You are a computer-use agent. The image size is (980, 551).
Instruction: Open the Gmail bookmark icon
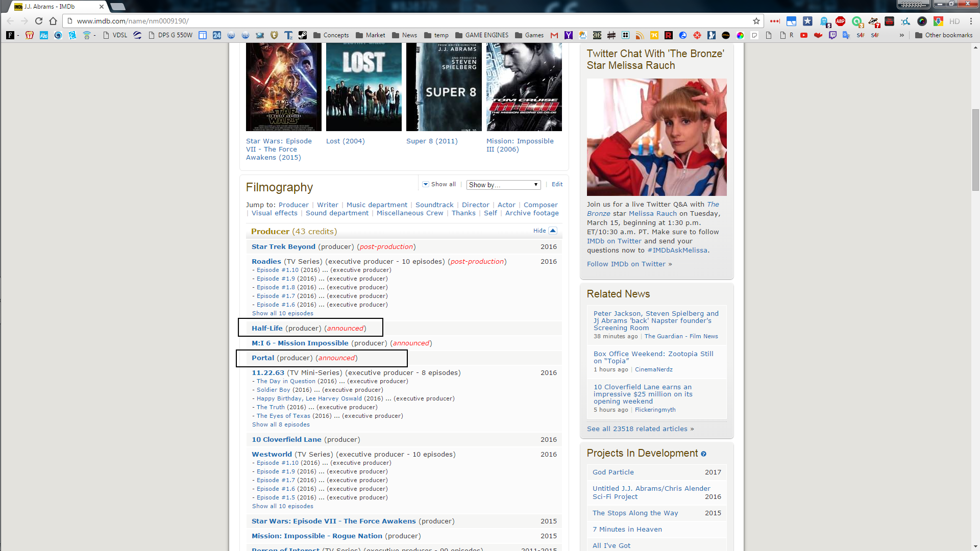coord(554,35)
